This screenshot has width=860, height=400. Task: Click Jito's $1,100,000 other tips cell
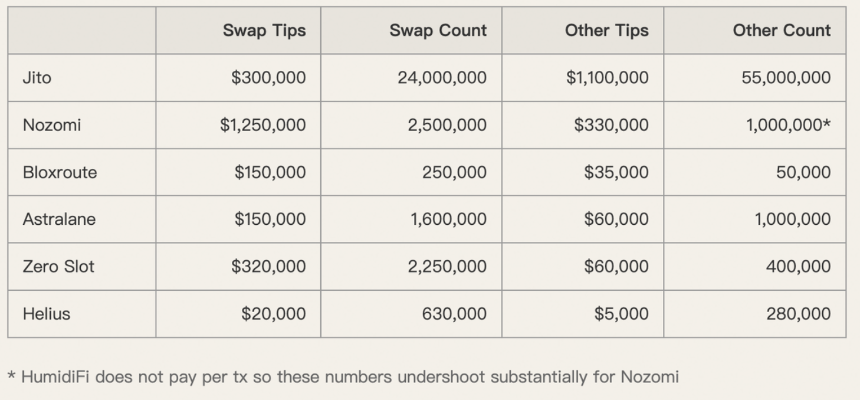[607, 78]
